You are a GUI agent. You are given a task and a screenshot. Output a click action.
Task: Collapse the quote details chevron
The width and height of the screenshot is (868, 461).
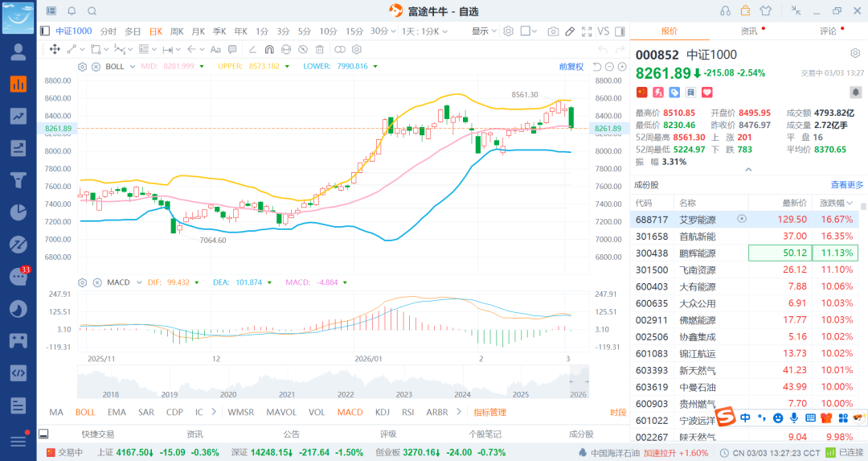point(748,170)
